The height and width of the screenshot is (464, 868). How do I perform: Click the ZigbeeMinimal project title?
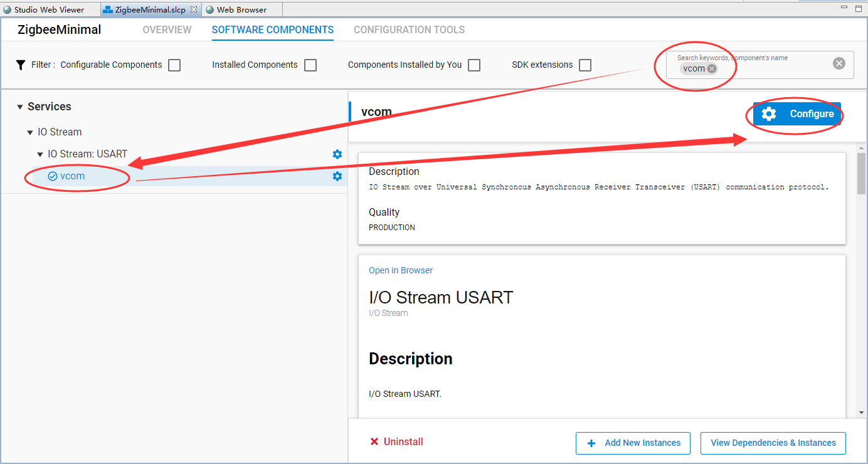coord(60,30)
